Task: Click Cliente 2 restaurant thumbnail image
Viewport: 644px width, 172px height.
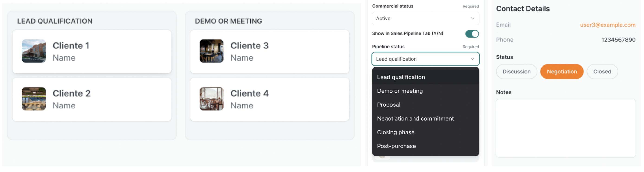Action: tap(33, 99)
